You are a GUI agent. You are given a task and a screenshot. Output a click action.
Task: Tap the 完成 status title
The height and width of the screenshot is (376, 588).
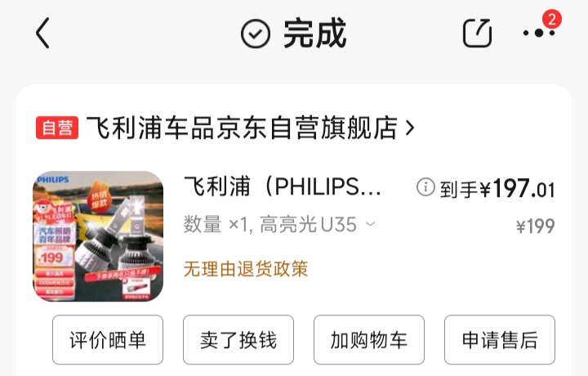(x=314, y=34)
